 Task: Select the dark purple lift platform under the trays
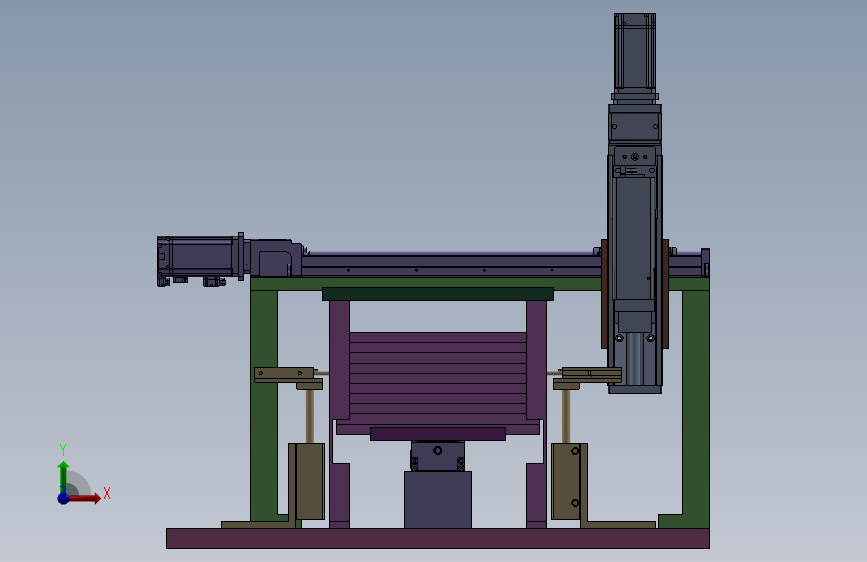[438, 434]
